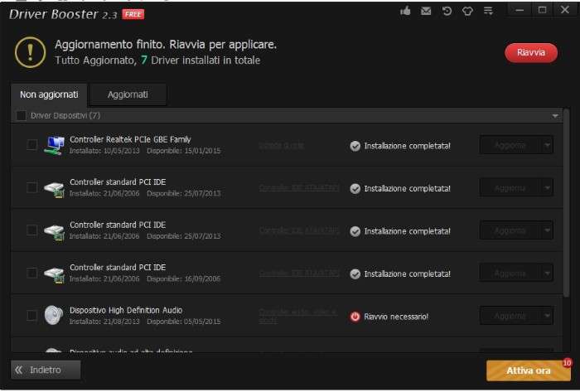Open Aggiorna dropdown arrow in 16/09/2006 IDE row
The width and height of the screenshot is (580, 392).
click(x=548, y=273)
